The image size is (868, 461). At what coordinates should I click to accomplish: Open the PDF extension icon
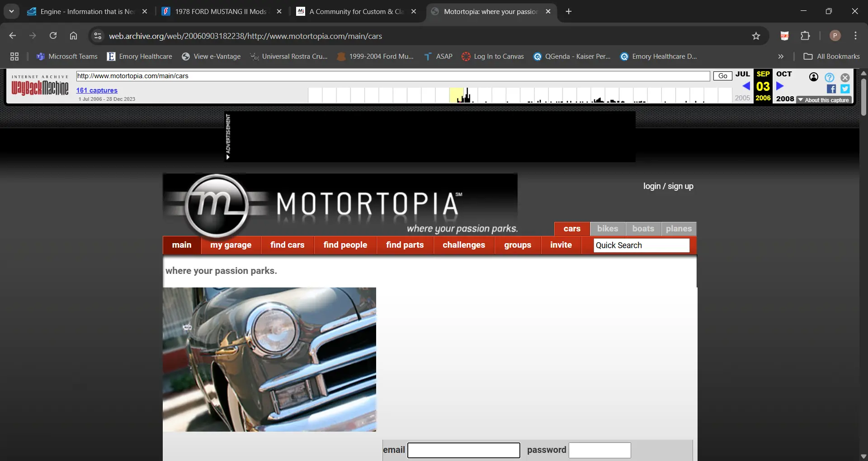pyautogui.click(x=784, y=36)
